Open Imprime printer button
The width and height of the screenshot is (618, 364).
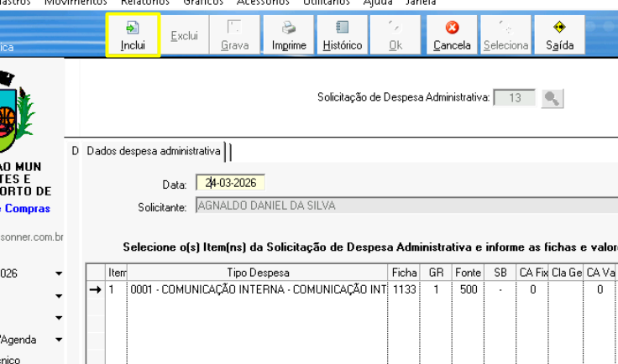coord(289,36)
